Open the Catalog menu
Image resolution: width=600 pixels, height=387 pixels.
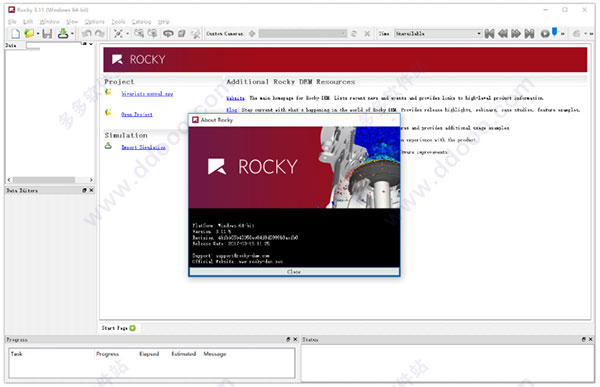tap(141, 22)
